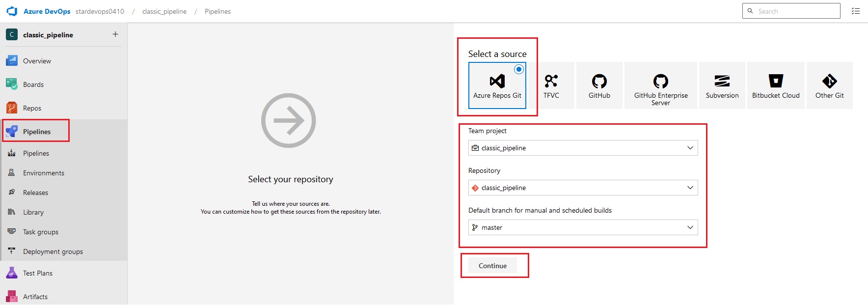Choose the Subversion source tile
868x305 pixels.
(722, 85)
